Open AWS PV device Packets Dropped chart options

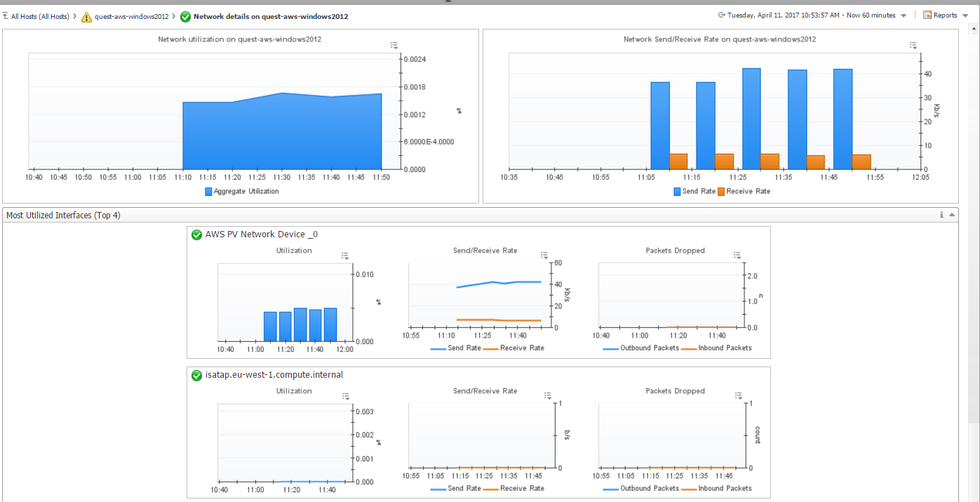[737, 256]
